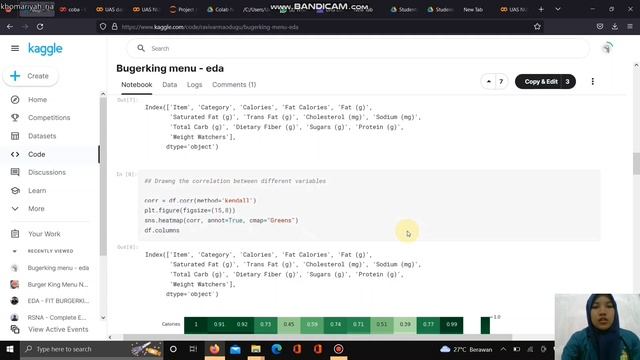This screenshot has width=640, height=360.
Task: Click the search magnifier icon
Action: click(141, 48)
